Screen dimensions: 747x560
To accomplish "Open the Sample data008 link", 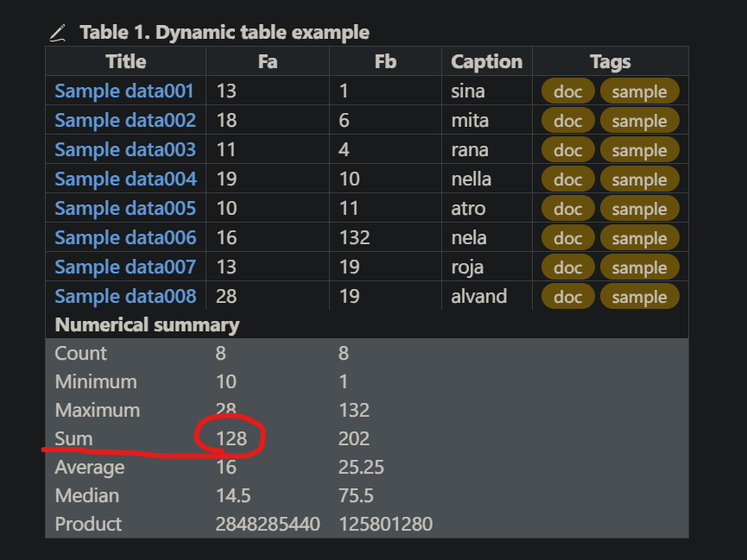I will [x=126, y=297].
